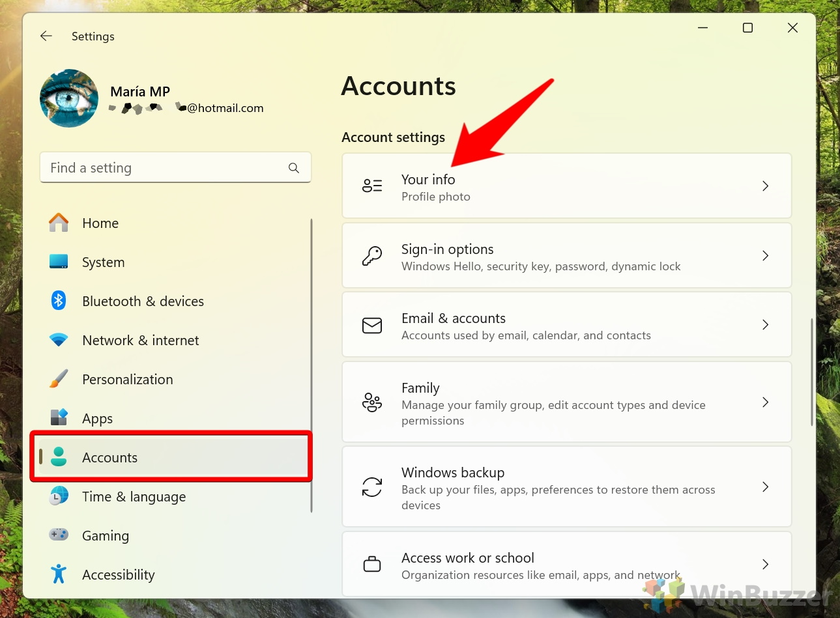Screen dimensions: 840x618
Task: Click the Find a setting search box
Action: 175,168
